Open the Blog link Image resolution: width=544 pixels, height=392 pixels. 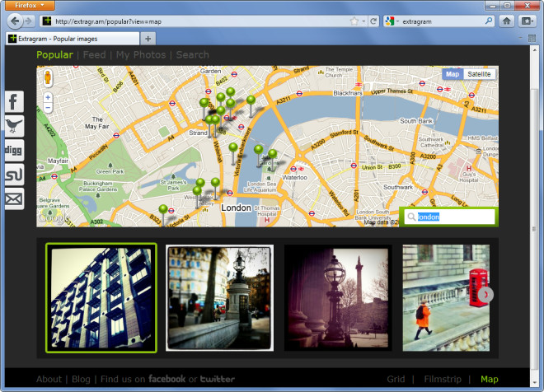[81, 379]
